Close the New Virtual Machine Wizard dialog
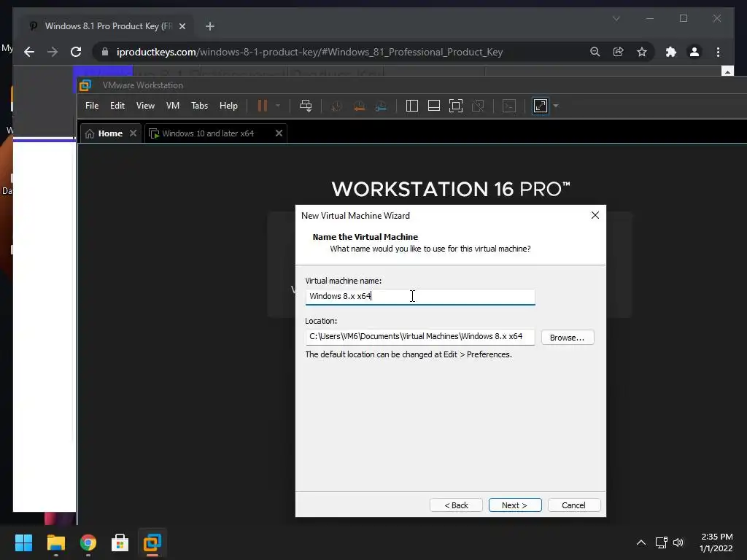 pyautogui.click(x=595, y=215)
